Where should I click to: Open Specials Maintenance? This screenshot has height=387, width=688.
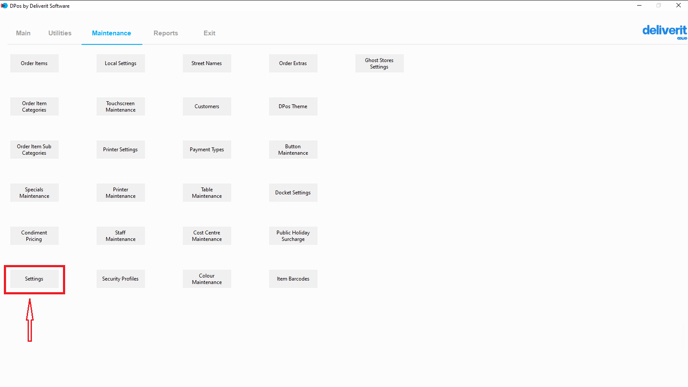(34, 193)
